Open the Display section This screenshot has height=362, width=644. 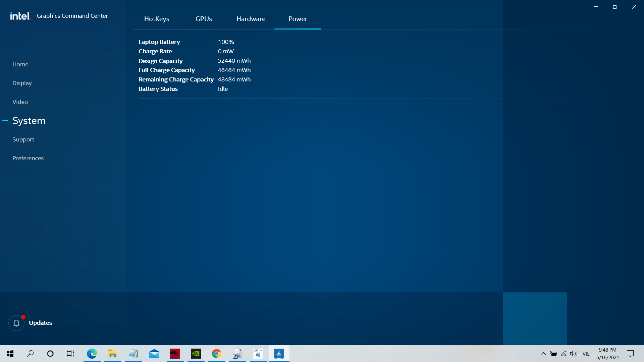pos(22,83)
